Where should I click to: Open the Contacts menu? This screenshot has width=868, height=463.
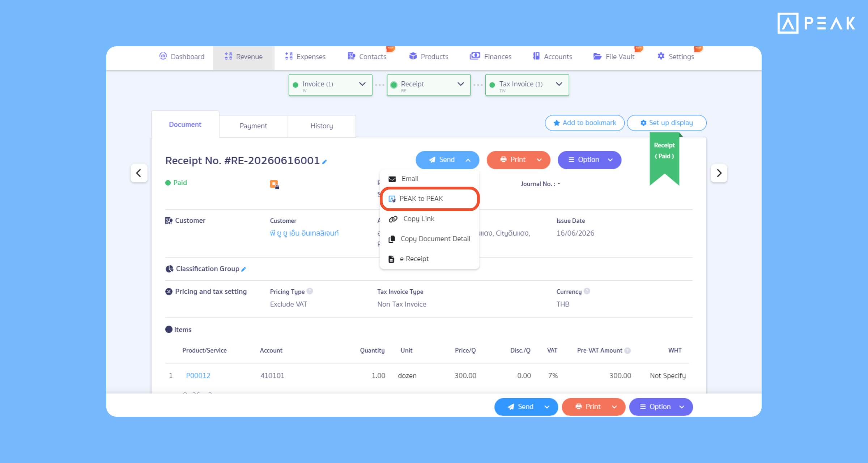(x=367, y=56)
